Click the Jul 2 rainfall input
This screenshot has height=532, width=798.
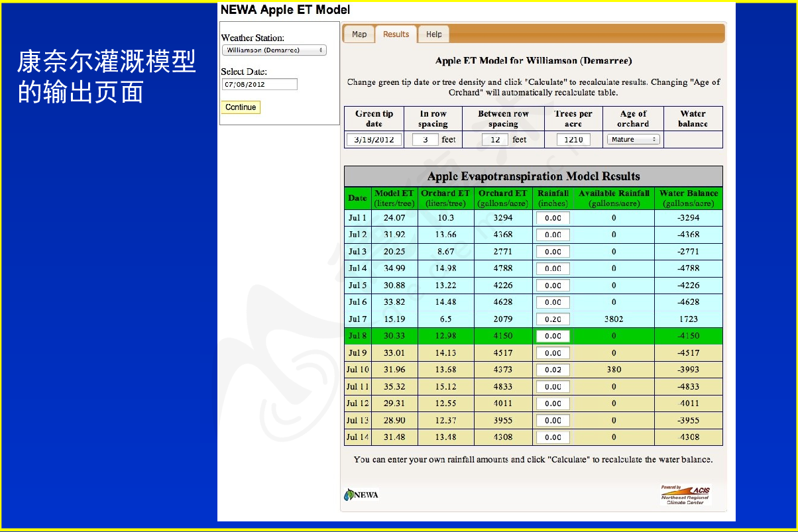[x=553, y=235]
